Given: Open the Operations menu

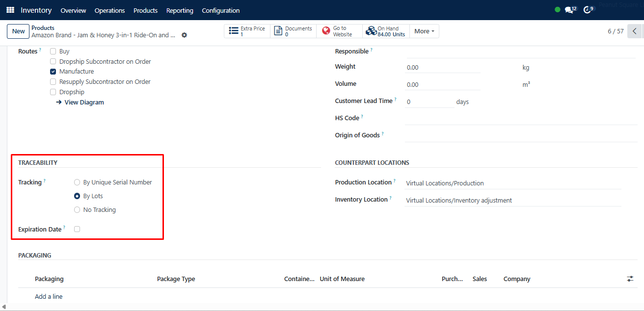Looking at the screenshot, I should coord(109,10).
